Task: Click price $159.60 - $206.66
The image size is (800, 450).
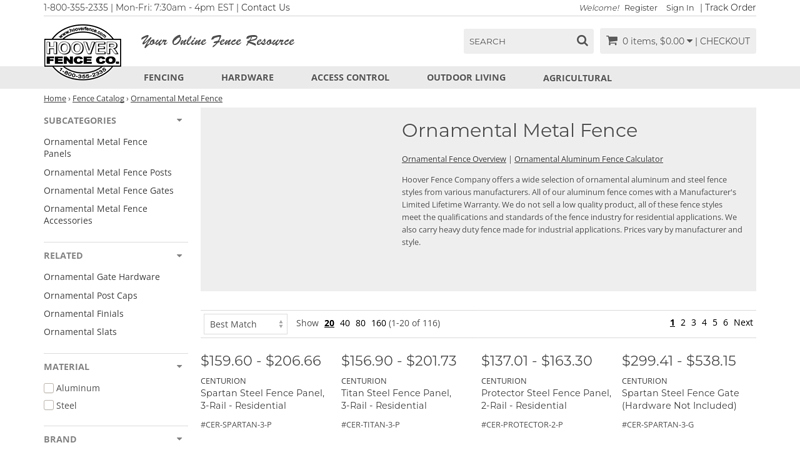Action: (x=260, y=361)
